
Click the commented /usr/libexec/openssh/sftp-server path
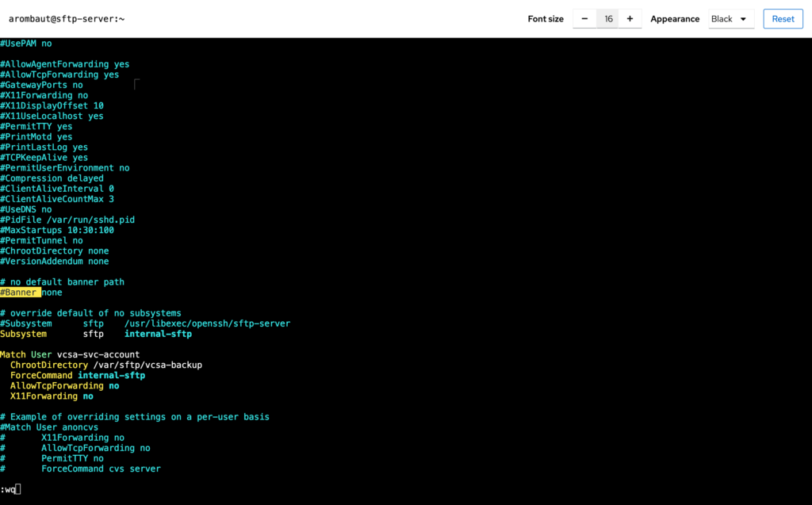(207, 323)
